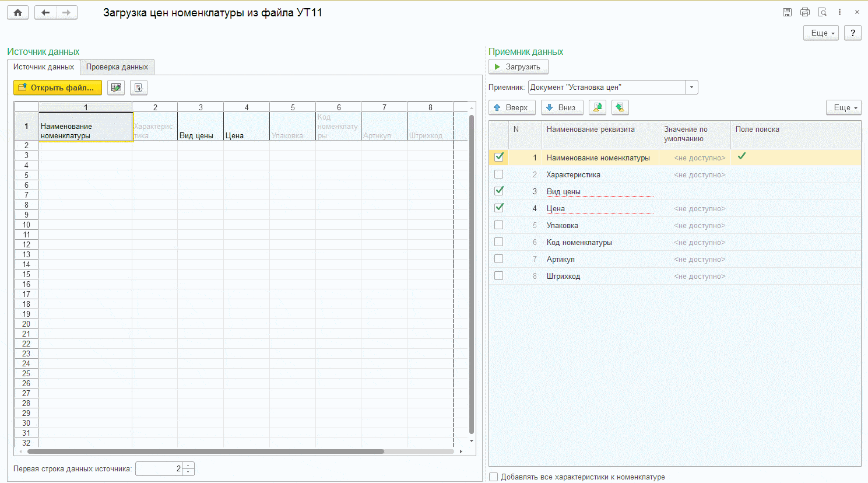The image size is (868, 483).
Task: Open the Приемник dropdown list
Action: (x=692, y=87)
